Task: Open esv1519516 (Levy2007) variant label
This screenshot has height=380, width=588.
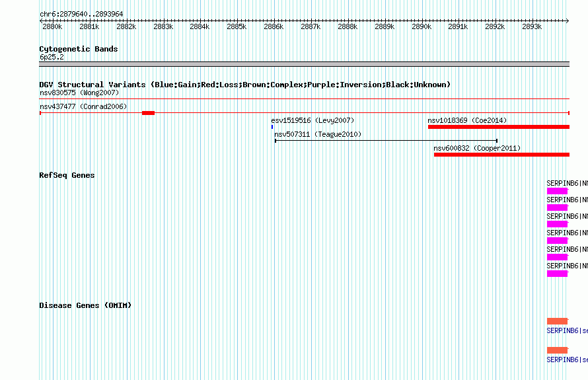Action: click(312, 120)
